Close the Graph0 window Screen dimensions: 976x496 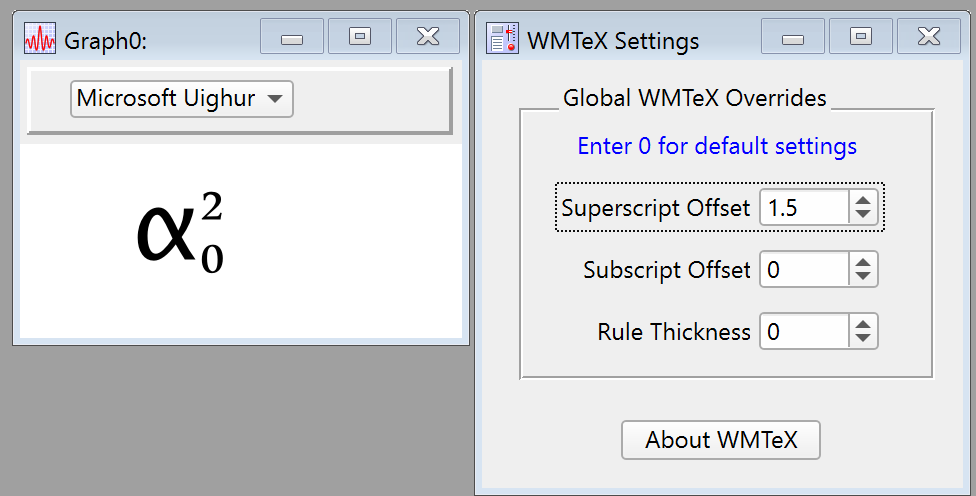coord(427,37)
